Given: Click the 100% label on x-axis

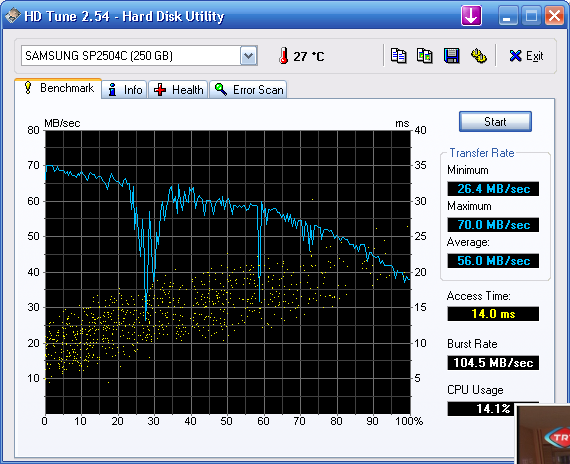Looking at the screenshot, I should (409, 421).
